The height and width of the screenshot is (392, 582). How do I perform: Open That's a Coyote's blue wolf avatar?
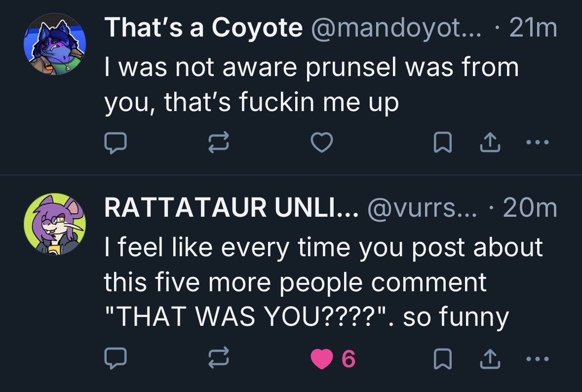click(x=55, y=44)
